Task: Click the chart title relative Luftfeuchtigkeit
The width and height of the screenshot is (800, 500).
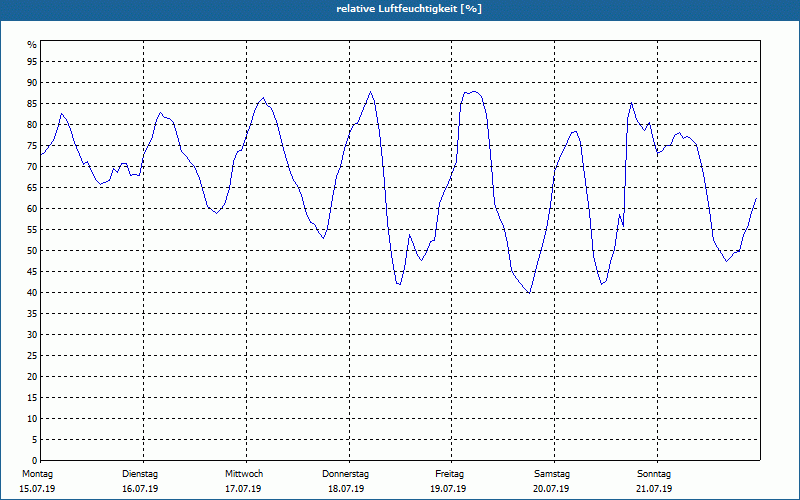Action: tap(409, 9)
